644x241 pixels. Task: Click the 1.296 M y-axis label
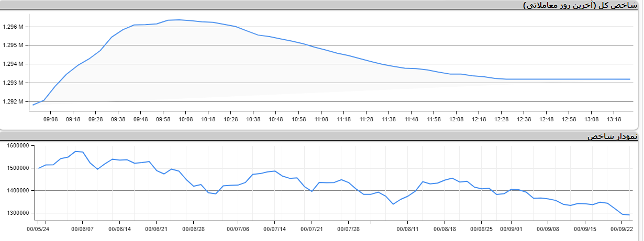pyautogui.click(x=13, y=27)
